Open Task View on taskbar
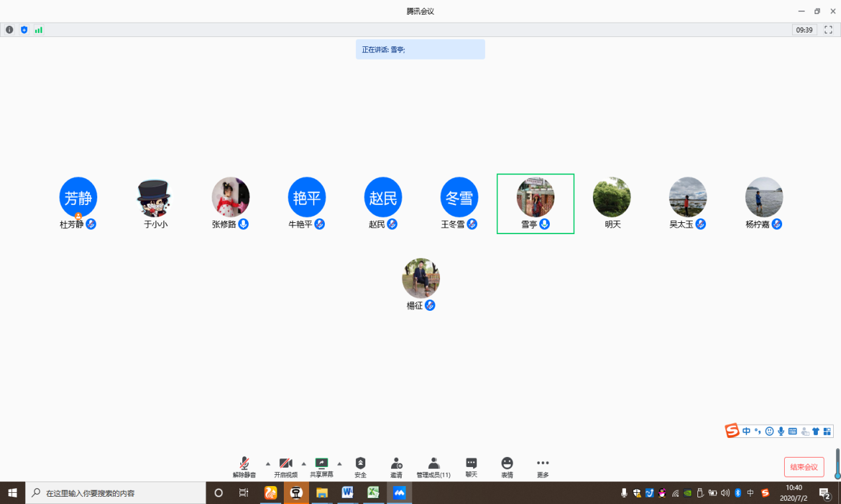 (x=243, y=493)
